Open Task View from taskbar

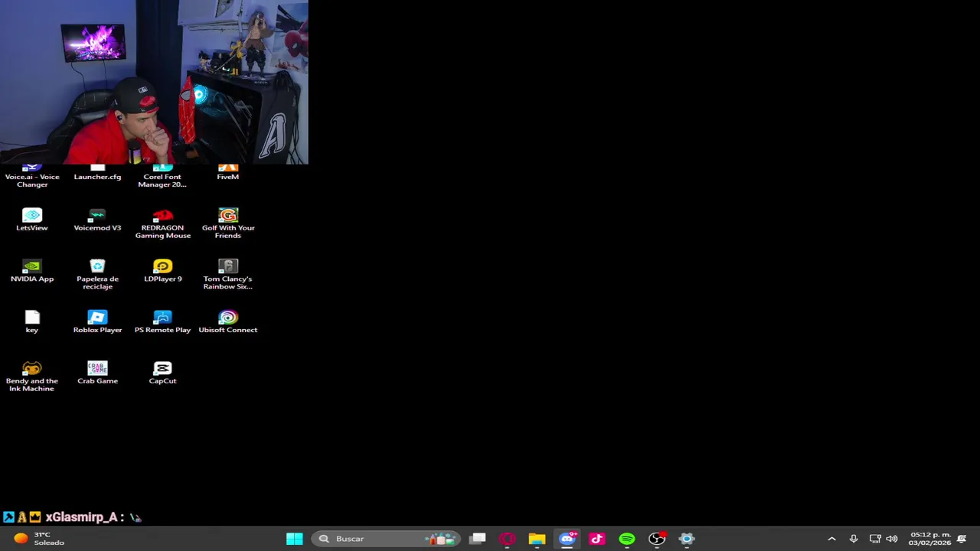click(x=478, y=539)
